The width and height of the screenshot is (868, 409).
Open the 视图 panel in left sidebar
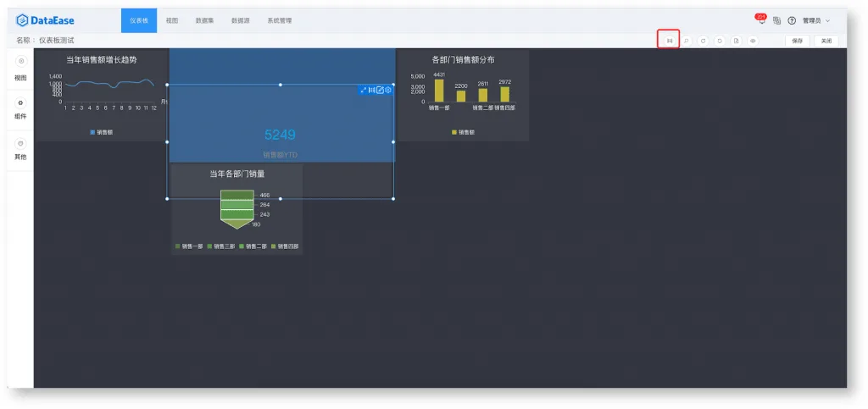20,69
